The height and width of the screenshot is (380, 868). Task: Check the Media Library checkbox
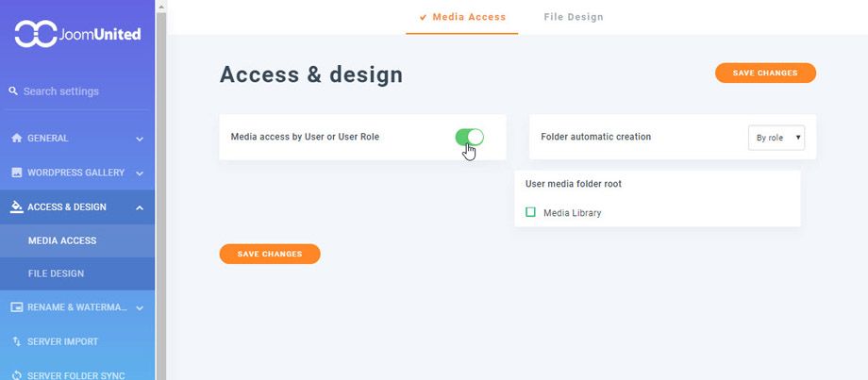tap(530, 212)
